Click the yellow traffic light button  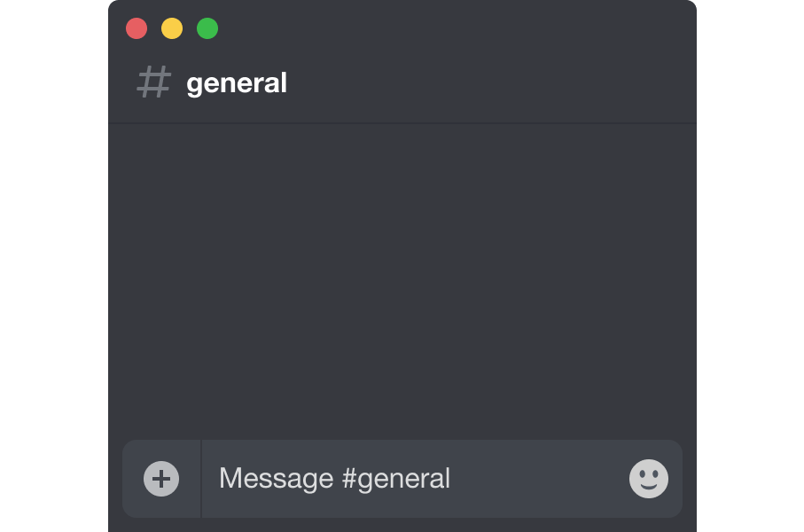(172, 28)
